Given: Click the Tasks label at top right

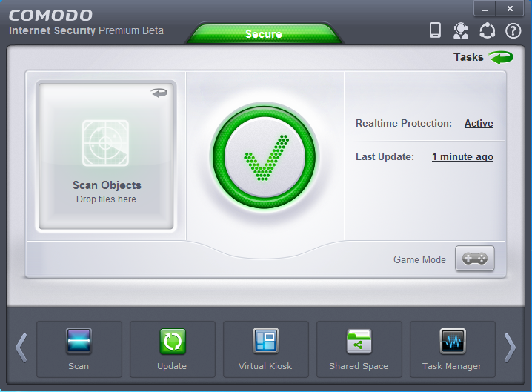Looking at the screenshot, I should point(468,56).
